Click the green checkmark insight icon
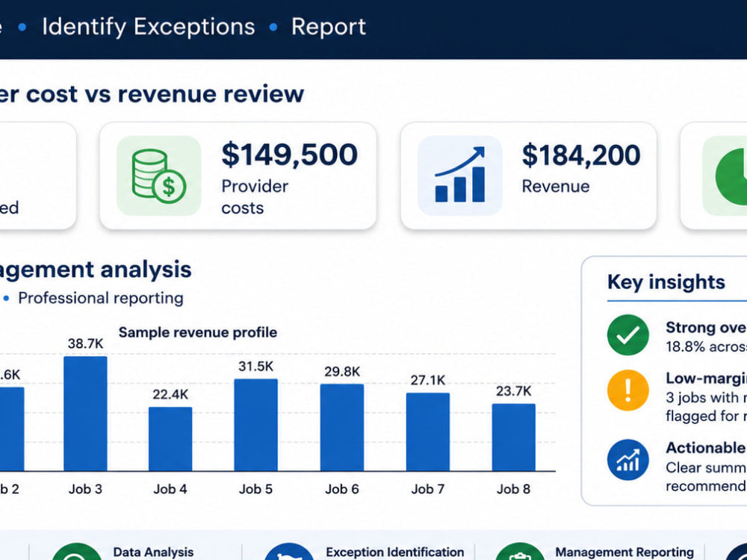 [x=628, y=335]
